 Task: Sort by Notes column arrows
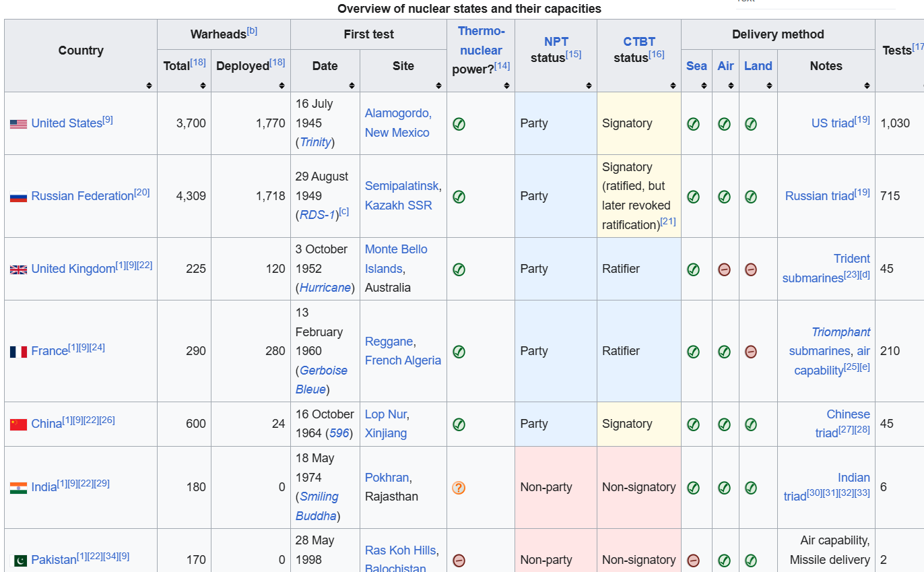pyautogui.click(x=867, y=86)
